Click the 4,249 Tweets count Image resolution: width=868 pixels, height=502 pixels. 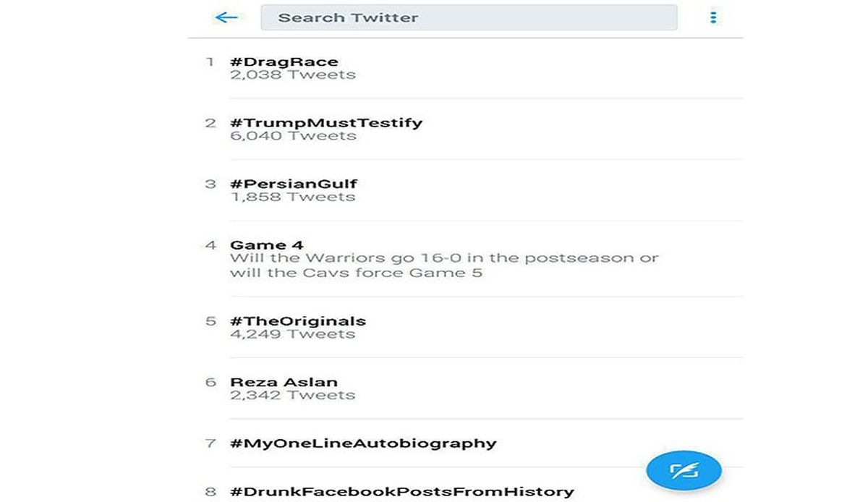point(293,334)
